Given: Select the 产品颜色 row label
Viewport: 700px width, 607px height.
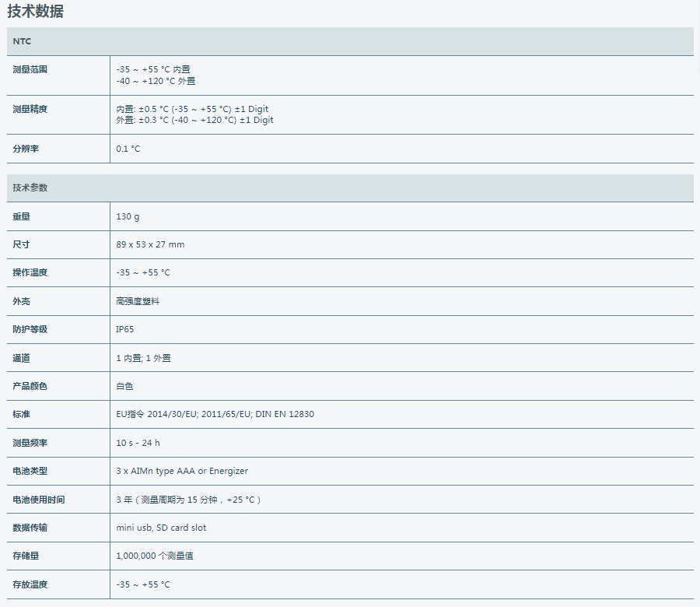Looking at the screenshot, I should (x=30, y=386).
